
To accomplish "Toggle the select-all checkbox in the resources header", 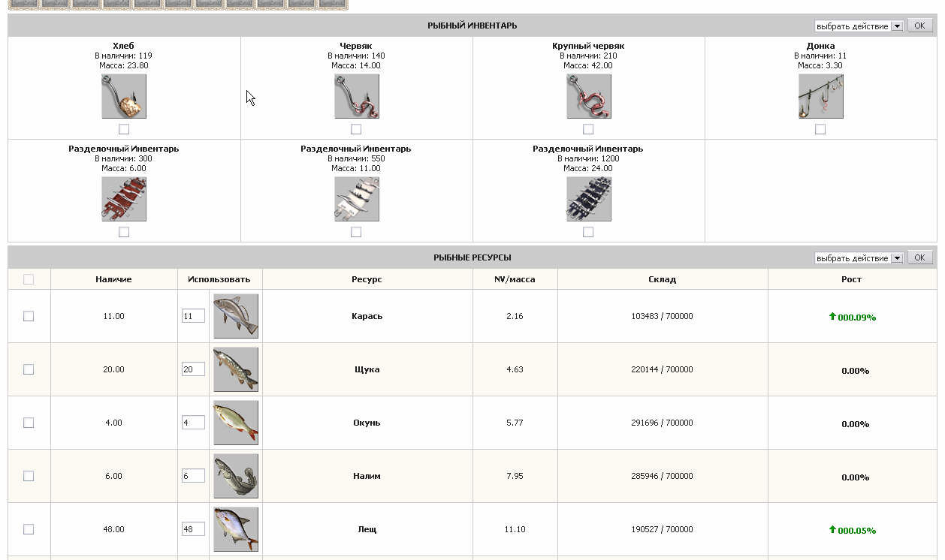I will [x=29, y=279].
